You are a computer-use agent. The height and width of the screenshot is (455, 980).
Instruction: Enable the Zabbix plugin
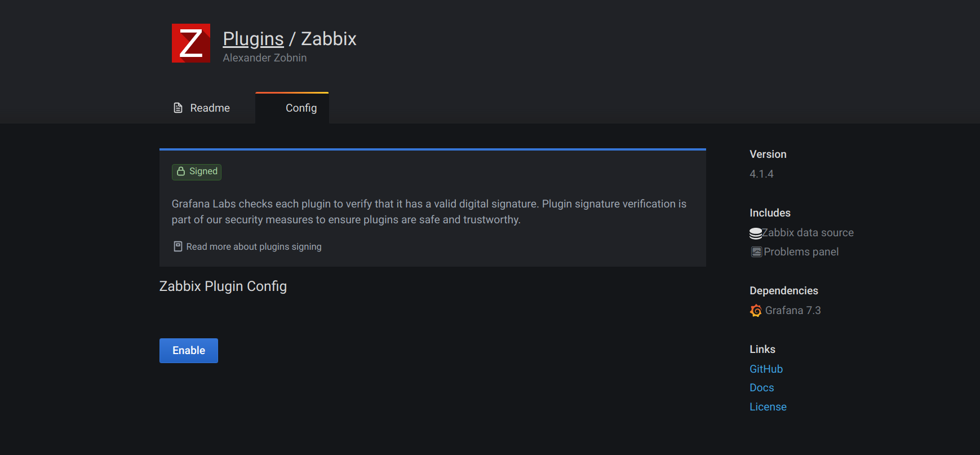coord(188,350)
